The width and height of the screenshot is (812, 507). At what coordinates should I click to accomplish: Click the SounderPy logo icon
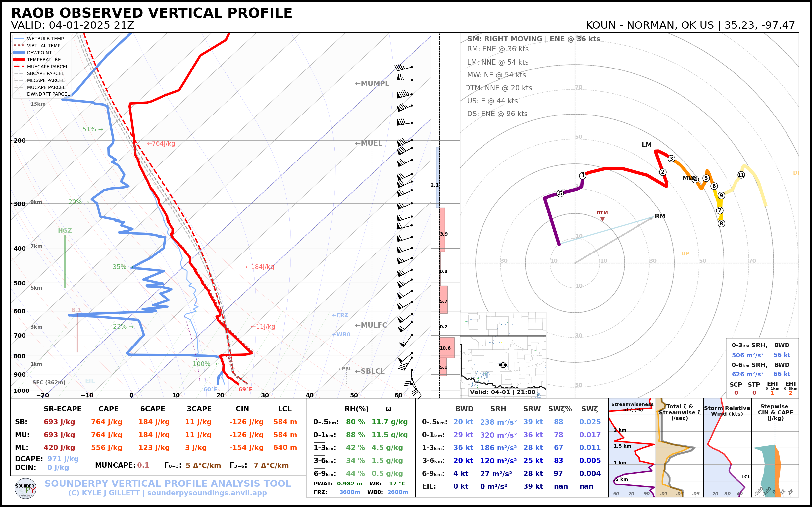click(25, 488)
